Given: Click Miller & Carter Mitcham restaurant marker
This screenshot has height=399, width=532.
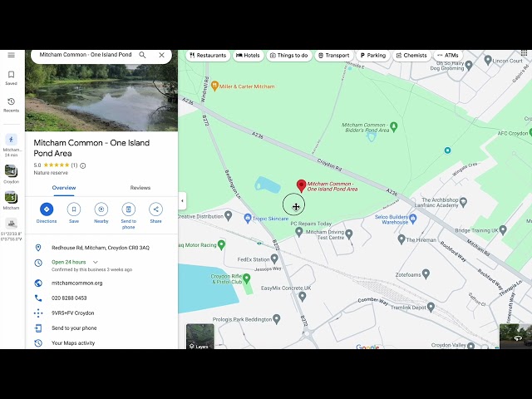Looking at the screenshot, I should tap(214, 86).
